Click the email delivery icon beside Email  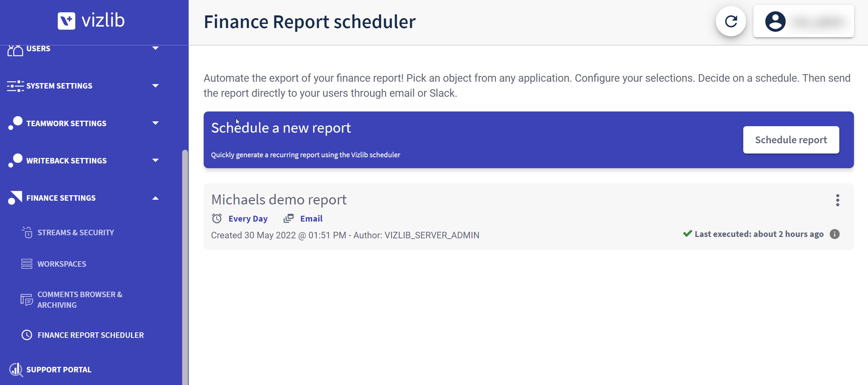coord(289,218)
